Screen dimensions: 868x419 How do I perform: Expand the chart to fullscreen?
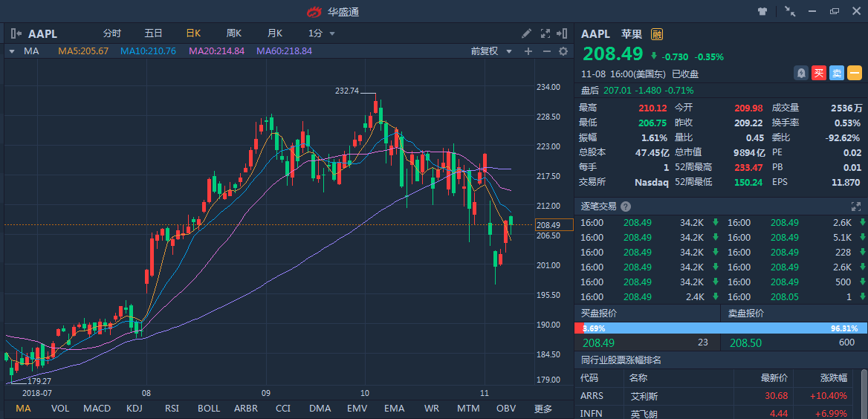click(x=545, y=33)
